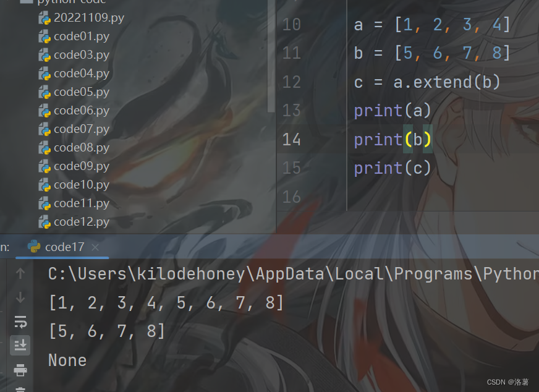
Task: Toggle Soft-Wrap in run console
Action: tap(20, 322)
